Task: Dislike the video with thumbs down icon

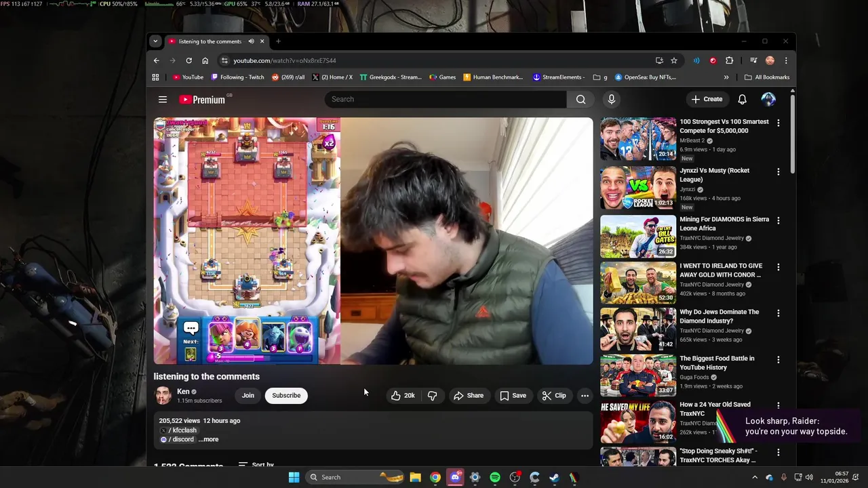Action: (x=432, y=396)
